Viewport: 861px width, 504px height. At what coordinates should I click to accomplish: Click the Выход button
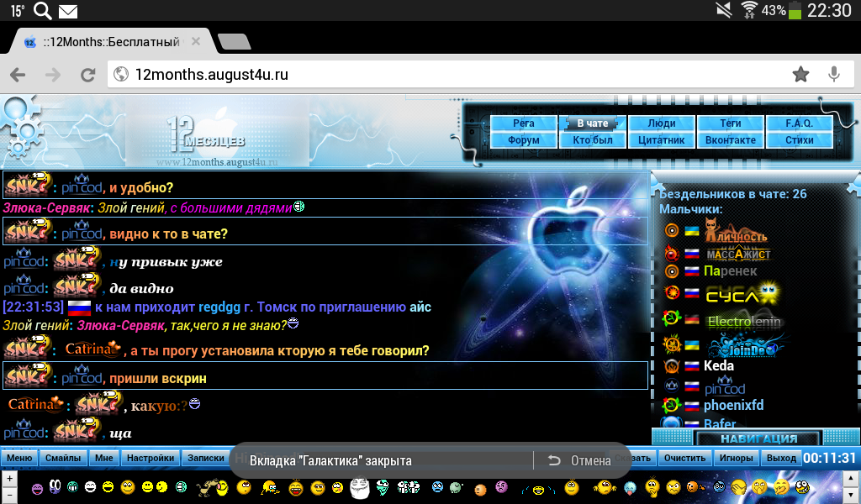click(781, 458)
